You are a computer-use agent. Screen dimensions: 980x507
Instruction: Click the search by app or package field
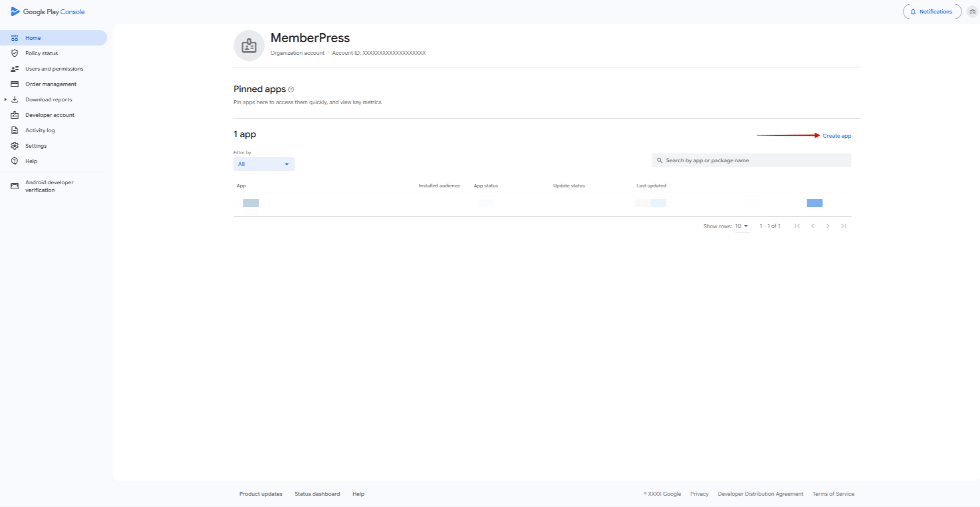click(x=751, y=160)
